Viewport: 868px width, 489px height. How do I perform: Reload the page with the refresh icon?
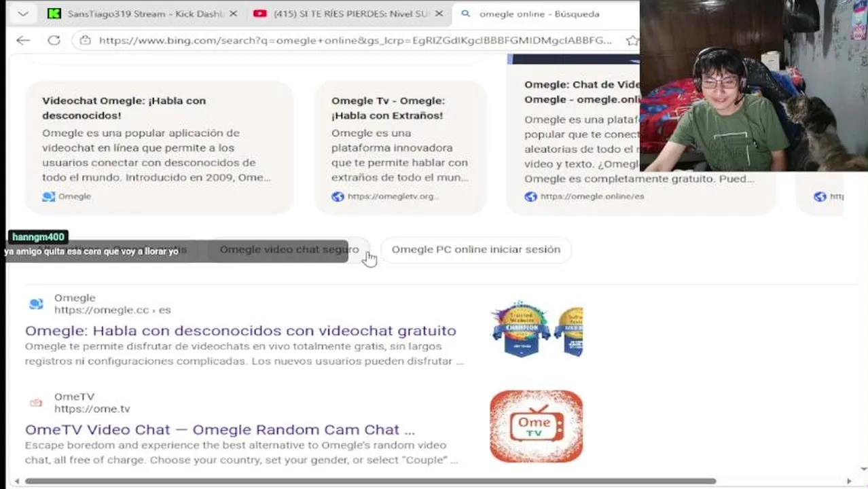point(54,40)
